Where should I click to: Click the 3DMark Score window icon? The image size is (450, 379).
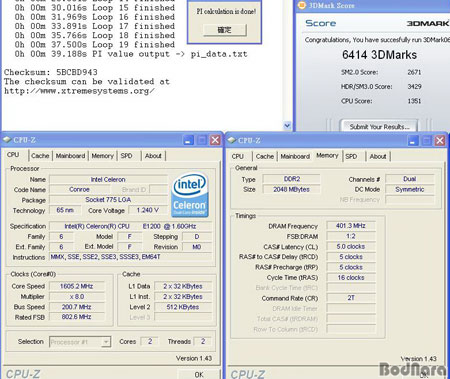point(301,5)
